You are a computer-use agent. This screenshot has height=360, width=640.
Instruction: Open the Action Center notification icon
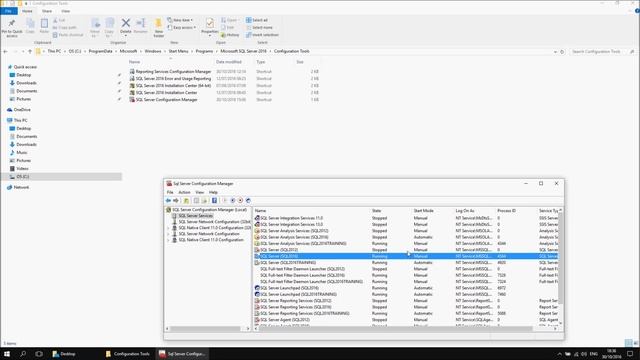click(x=630, y=354)
